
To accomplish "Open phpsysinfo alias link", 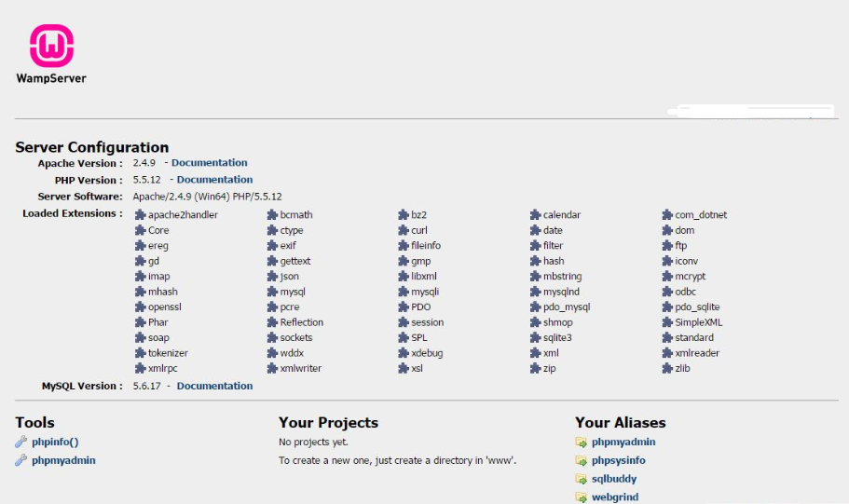I will 618,460.
